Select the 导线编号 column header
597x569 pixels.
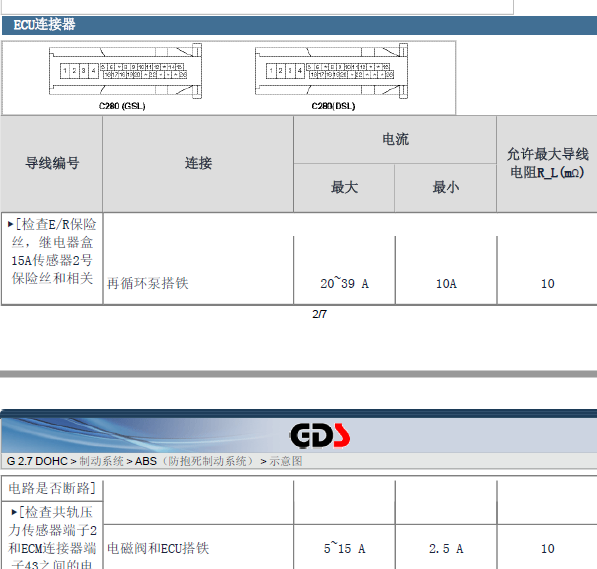tap(52, 163)
